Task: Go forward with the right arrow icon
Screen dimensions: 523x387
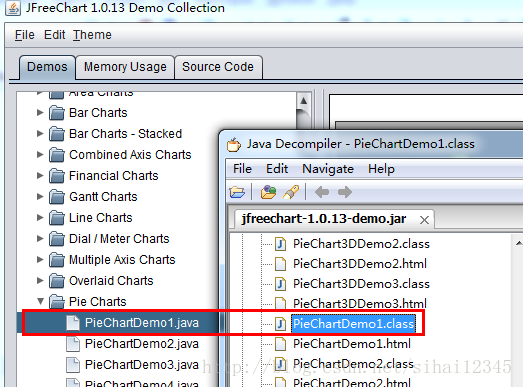Action: [345, 192]
